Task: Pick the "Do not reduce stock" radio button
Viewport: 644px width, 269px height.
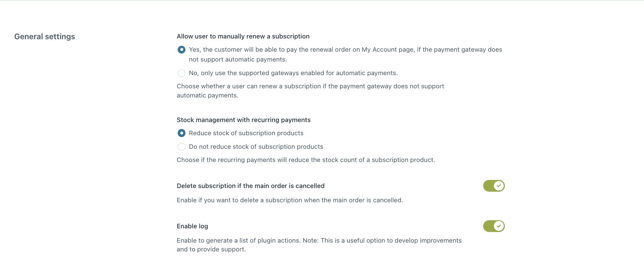Action: pos(181,147)
